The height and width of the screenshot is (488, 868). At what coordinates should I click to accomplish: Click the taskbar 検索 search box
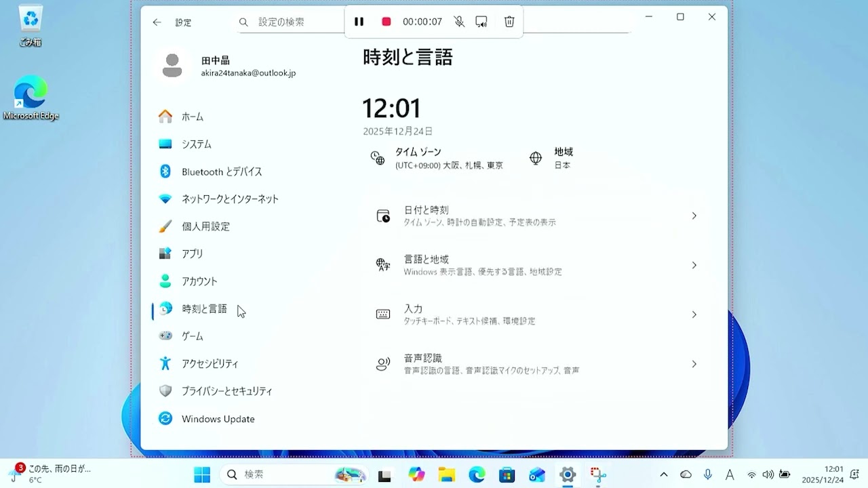[x=295, y=475]
